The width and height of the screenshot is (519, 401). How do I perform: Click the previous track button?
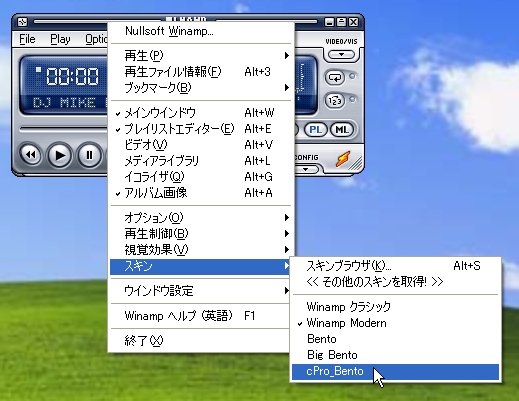click(31, 155)
